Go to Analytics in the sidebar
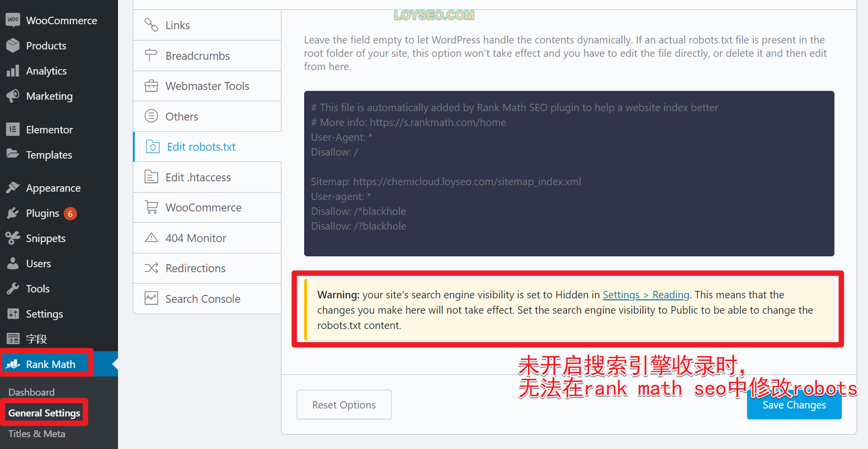 pos(59,71)
